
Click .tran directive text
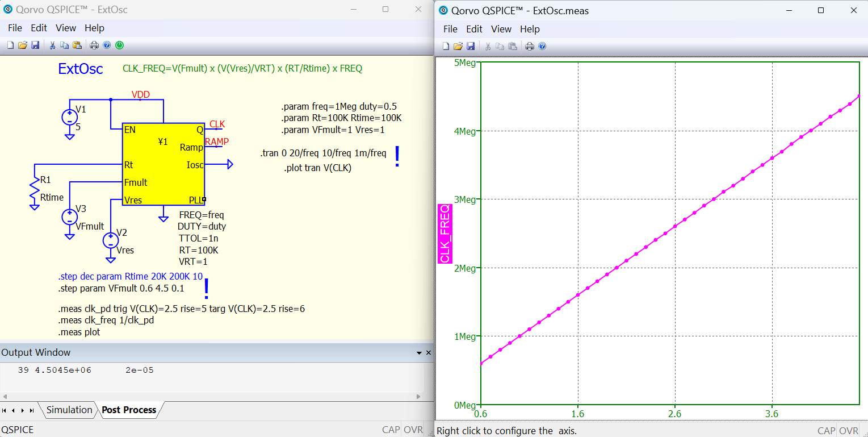(x=323, y=153)
